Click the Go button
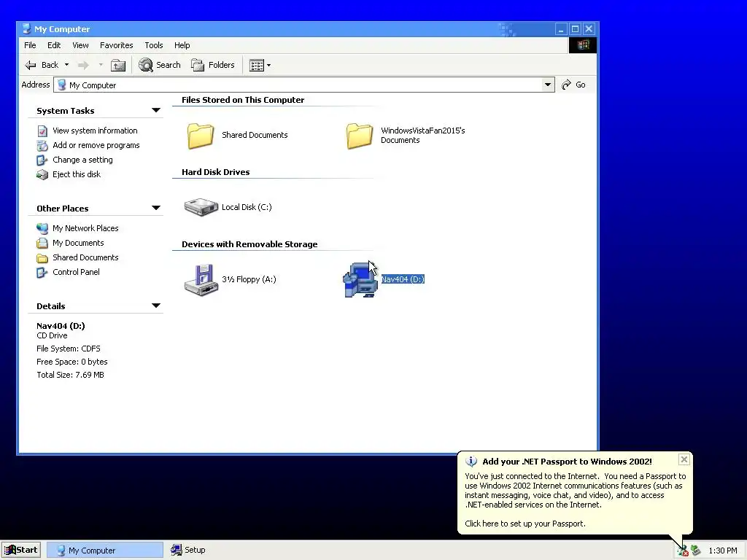 [573, 85]
